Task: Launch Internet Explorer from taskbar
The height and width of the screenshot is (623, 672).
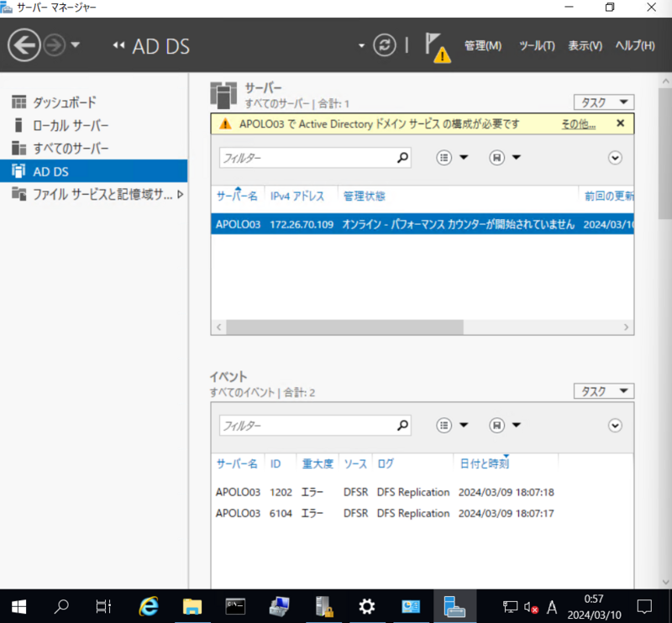Action: tap(149, 606)
